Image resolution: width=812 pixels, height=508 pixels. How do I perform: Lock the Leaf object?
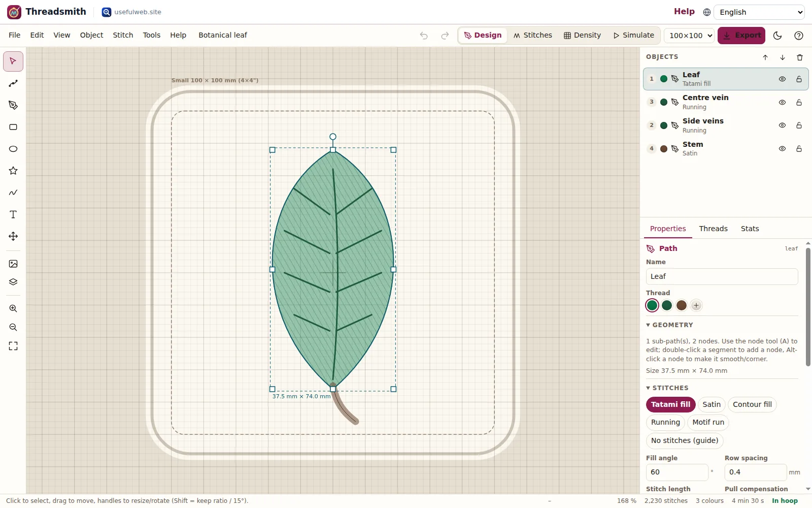(x=799, y=79)
